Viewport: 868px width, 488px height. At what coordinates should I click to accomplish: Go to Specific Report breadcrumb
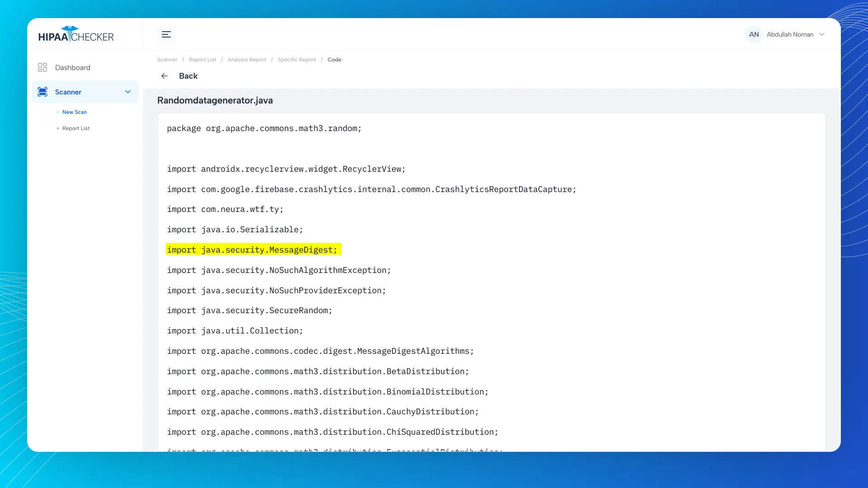tap(297, 60)
